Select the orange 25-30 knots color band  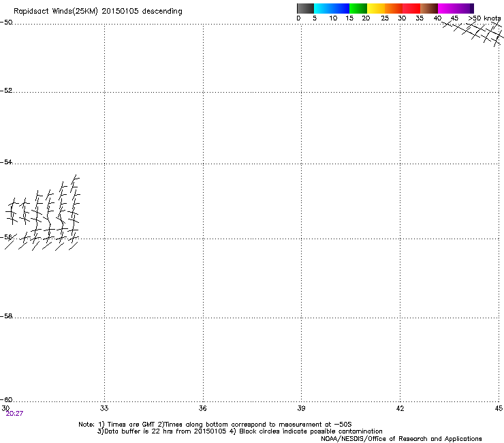click(x=394, y=8)
